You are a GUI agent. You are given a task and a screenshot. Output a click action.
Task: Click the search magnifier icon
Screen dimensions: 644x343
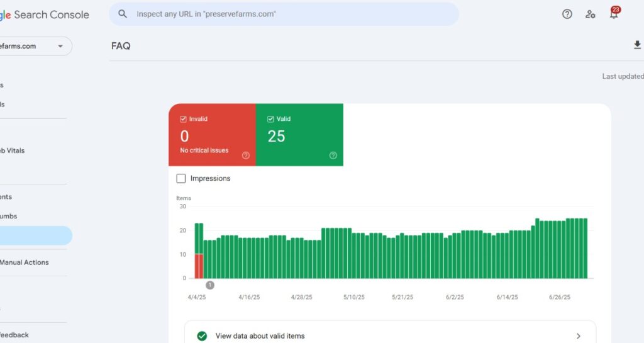click(x=123, y=14)
